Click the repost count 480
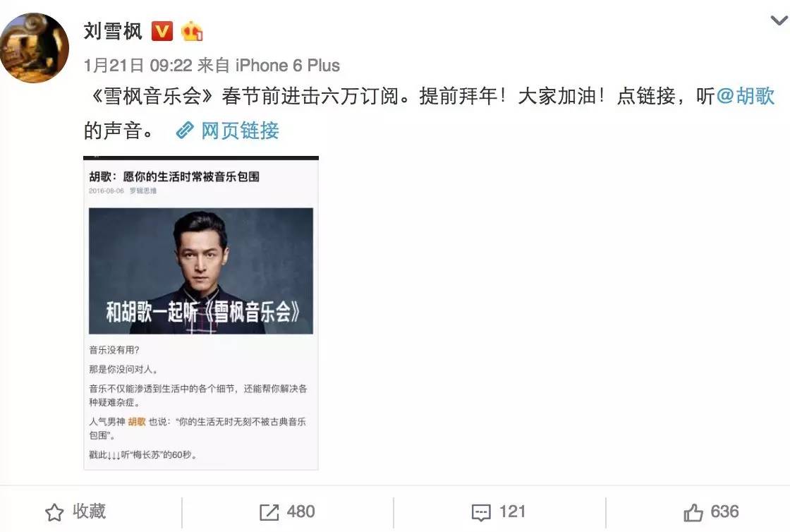Image resolution: width=790 pixels, height=532 pixels. 300,512
